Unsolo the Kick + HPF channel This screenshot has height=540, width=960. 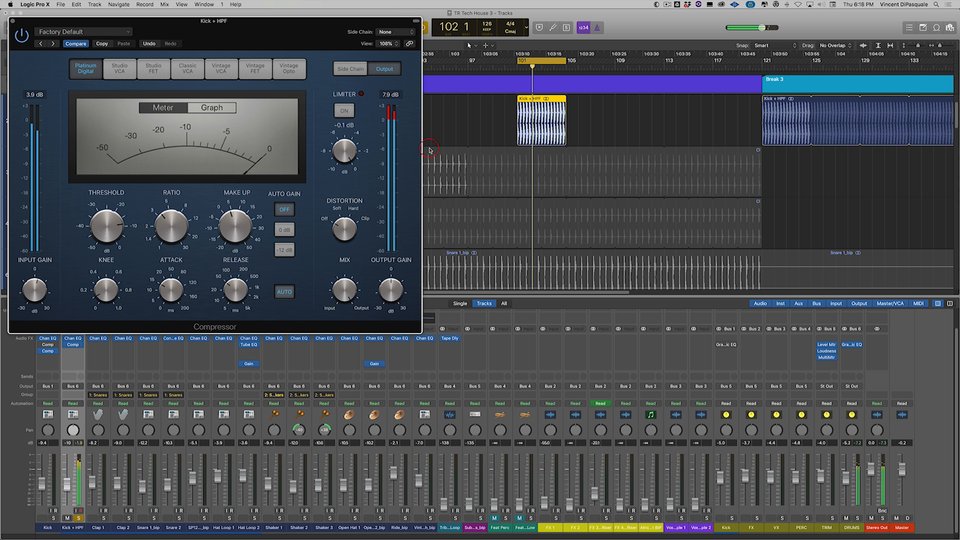coord(78,518)
